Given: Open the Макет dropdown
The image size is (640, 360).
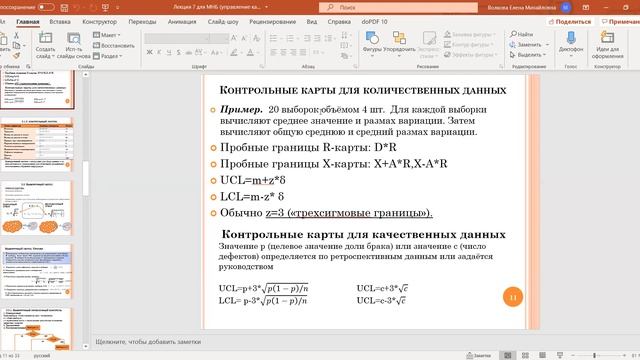Looking at the screenshot, I should tap(107, 35).
